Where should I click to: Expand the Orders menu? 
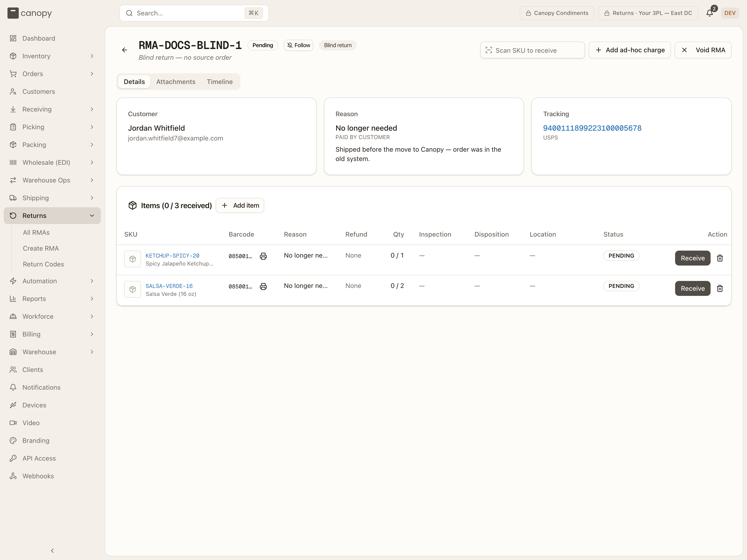point(52,73)
